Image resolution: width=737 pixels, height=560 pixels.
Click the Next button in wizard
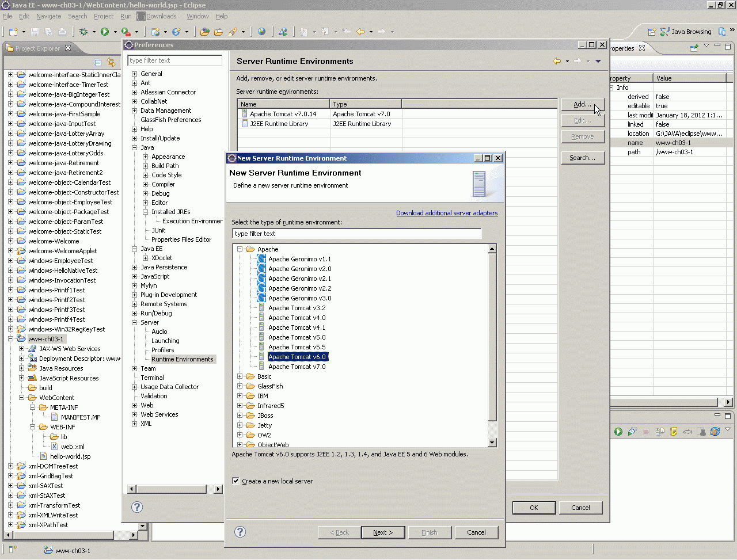click(x=383, y=532)
